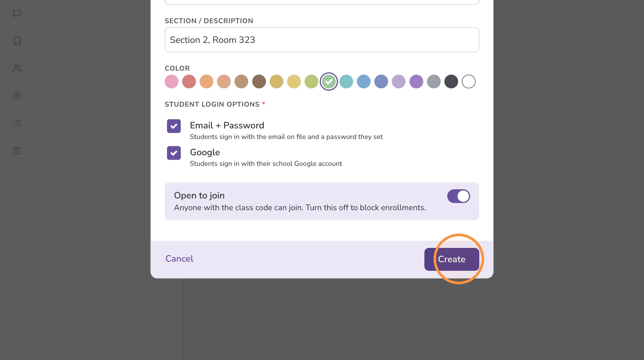Edit the Section / Description field
This screenshot has height=360, width=644.
(322, 40)
